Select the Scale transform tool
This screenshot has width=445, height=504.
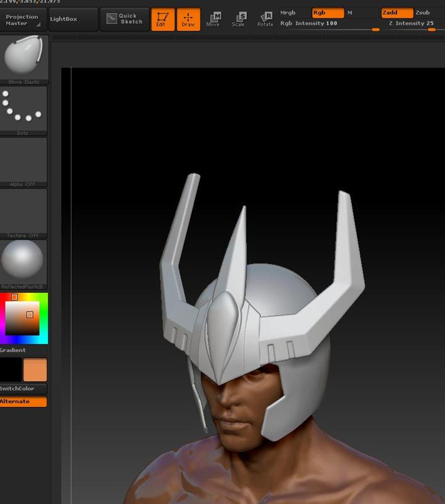click(x=239, y=20)
